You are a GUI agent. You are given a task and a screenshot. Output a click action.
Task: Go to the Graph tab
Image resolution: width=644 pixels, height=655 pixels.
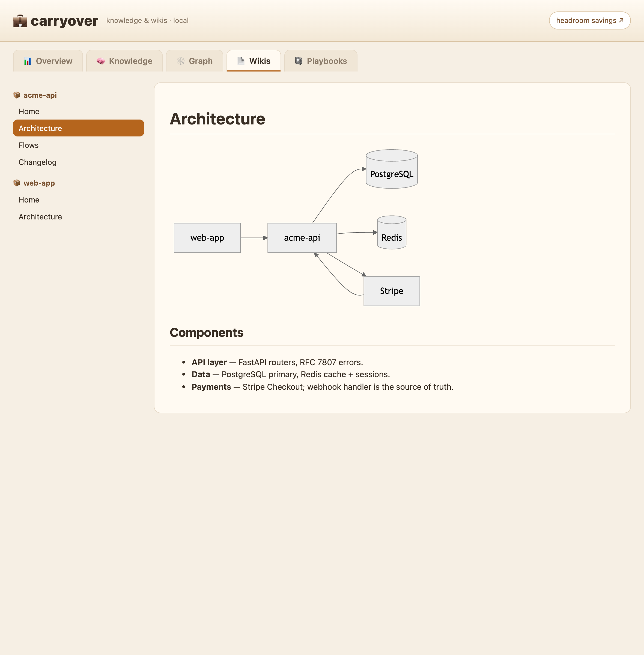pos(195,61)
